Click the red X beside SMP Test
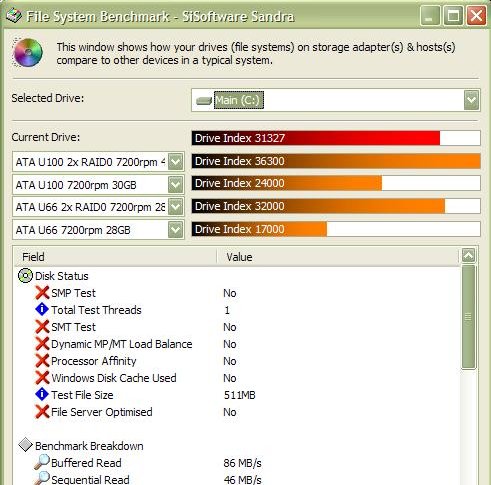The width and height of the screenshot is (491, 485). click(42, 293)
